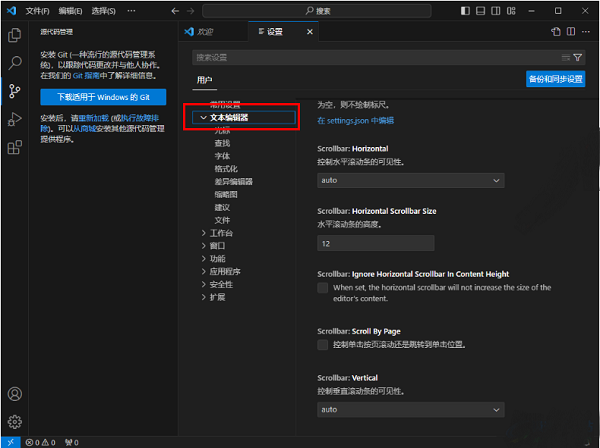
Task: Click the Horizontal Scrollbar Size input field
Action: pyautogui.click(x=375, y=243)
